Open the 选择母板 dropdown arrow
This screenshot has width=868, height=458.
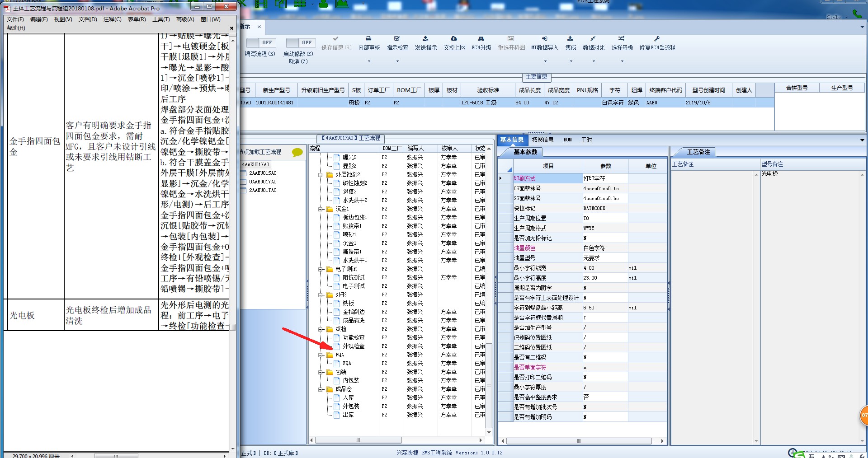pyautogui.click(x=622, y=61)
